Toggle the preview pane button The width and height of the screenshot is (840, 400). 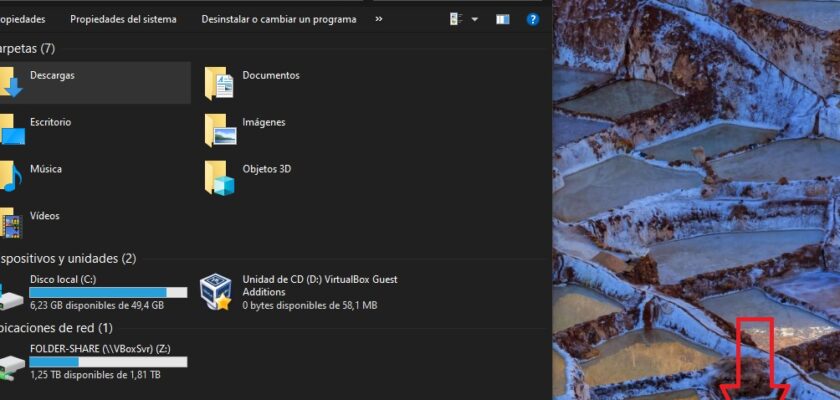tap(502, 19)
